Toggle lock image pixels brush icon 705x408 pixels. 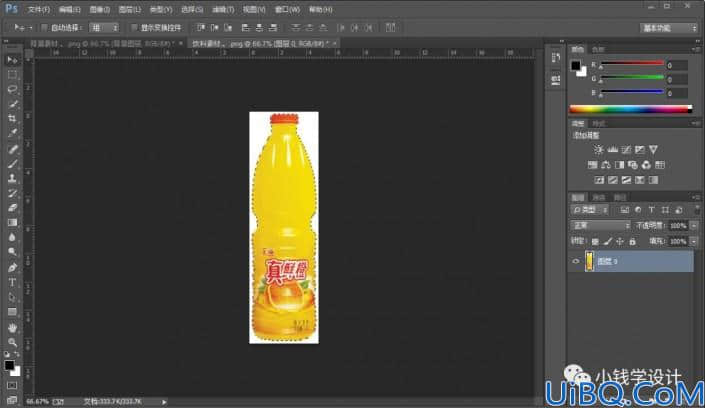point(607,242)
